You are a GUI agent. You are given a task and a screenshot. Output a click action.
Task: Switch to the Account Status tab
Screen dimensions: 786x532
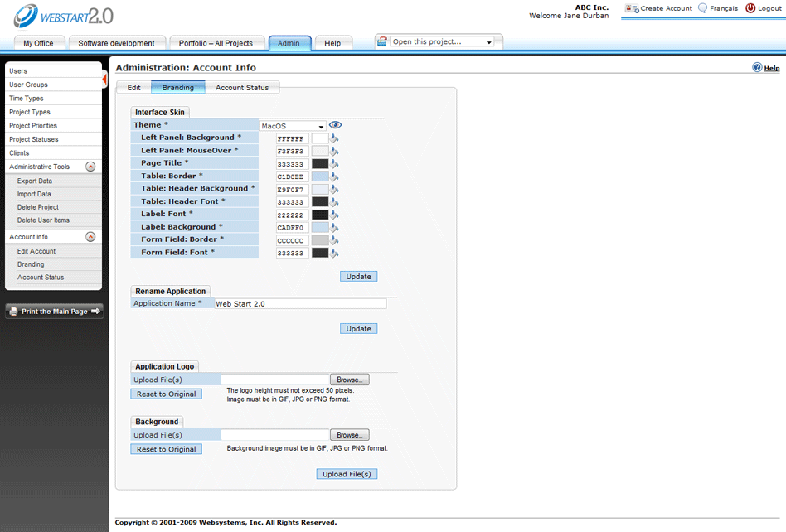pos(242,87)
